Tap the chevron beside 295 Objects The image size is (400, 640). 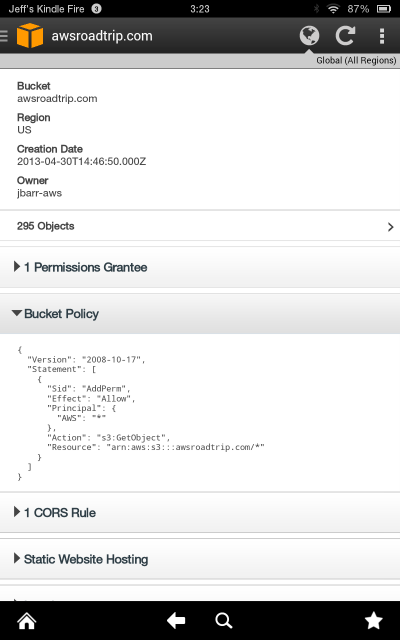click(391, 227)
